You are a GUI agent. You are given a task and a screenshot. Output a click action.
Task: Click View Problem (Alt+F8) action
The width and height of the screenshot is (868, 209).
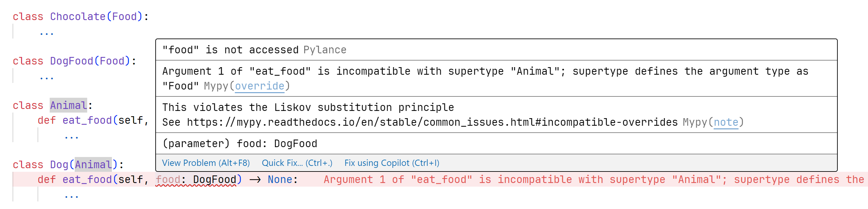[x=206, y=163]
